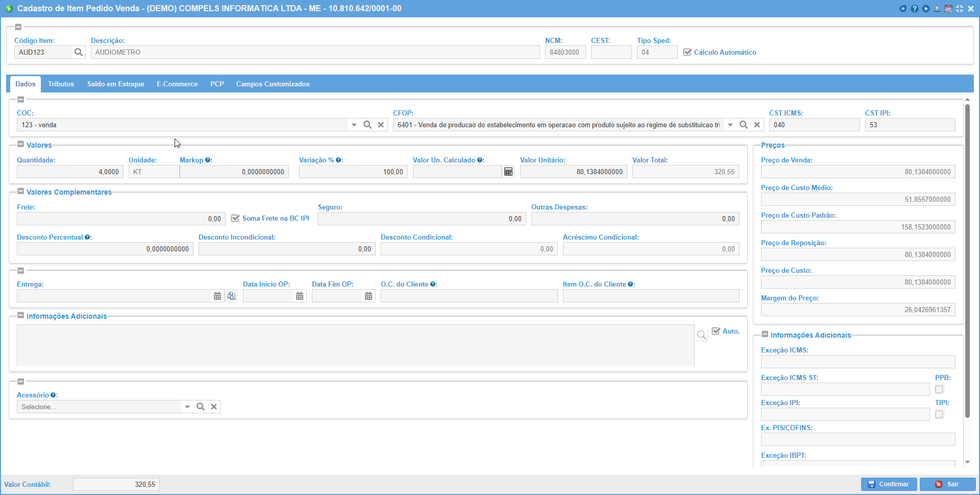Click the shrink window icon in title bar
Viewport: 980px width, 495px height.
point(960,9)
